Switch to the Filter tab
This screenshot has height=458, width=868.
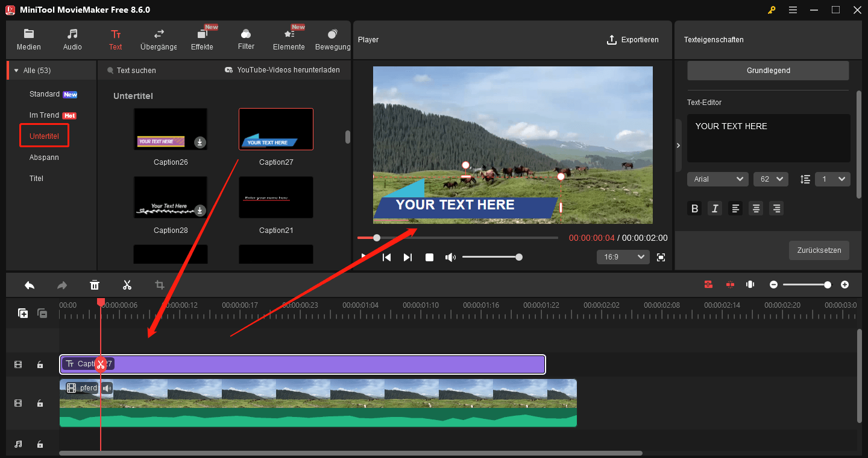pos(246,39)
